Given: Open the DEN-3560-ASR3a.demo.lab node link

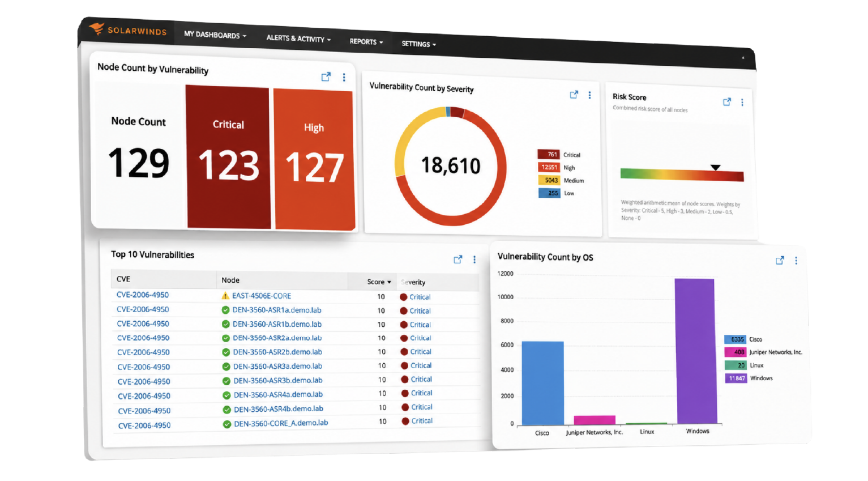Looking at the screenshot, I should [277, 366].
